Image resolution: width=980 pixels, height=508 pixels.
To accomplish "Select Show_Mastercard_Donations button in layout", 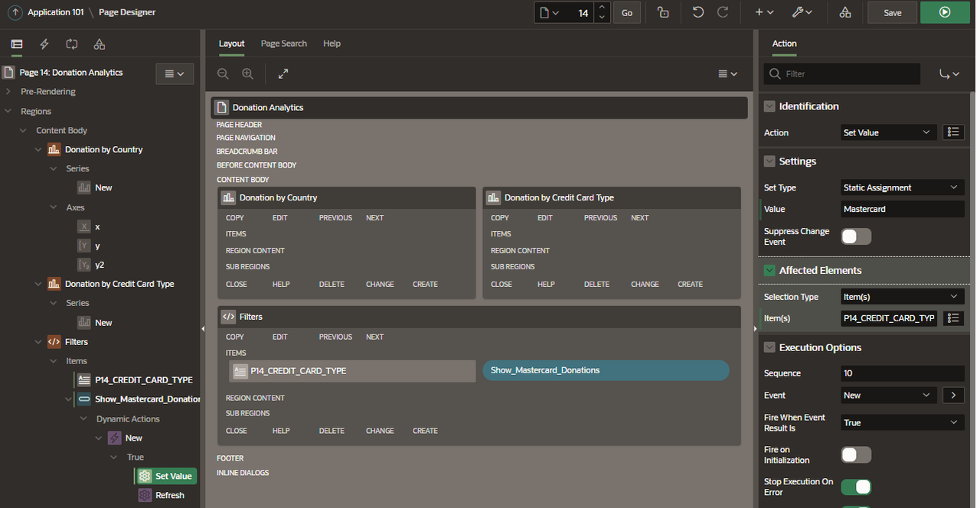I will pyautogui.click(x=606, y=370).
